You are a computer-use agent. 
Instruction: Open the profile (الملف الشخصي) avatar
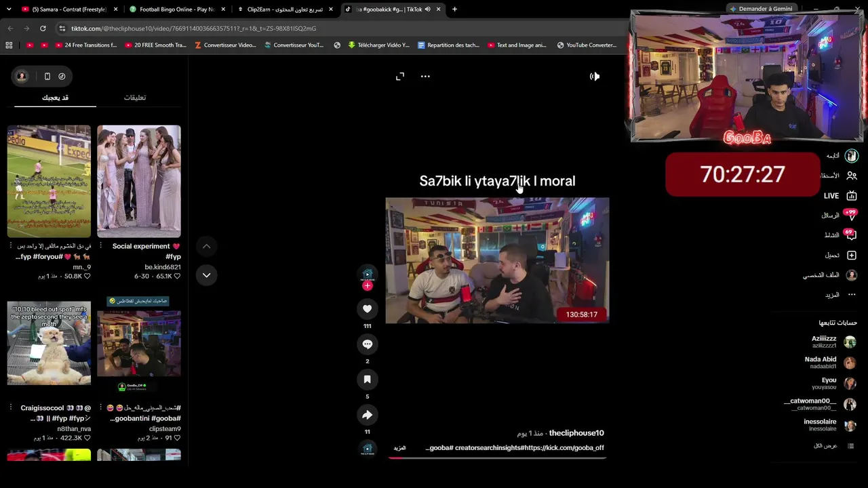[852, 275]
